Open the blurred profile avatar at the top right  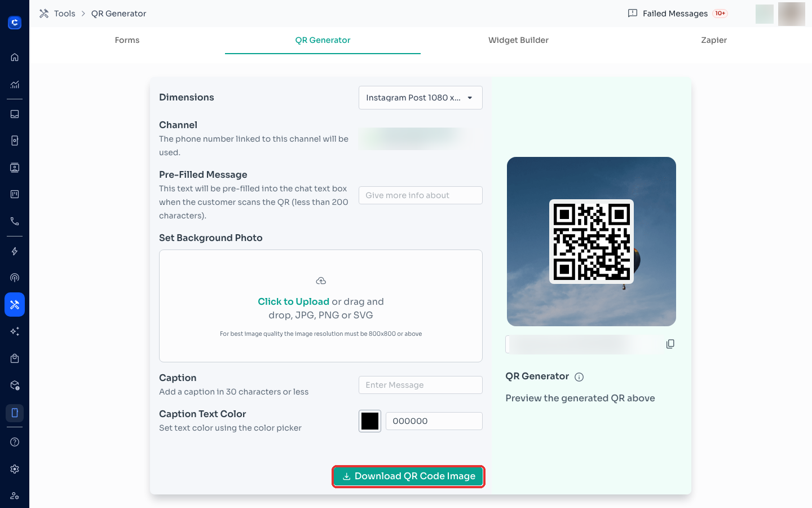792,14
